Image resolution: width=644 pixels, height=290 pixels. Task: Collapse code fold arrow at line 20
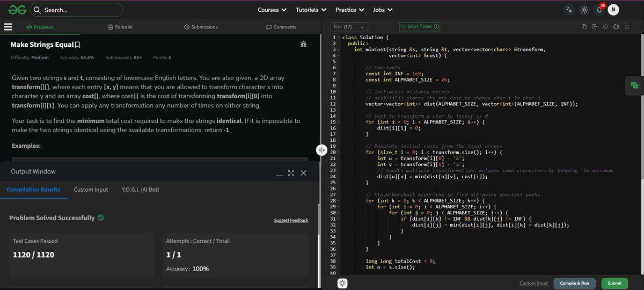tap(339, 153)
